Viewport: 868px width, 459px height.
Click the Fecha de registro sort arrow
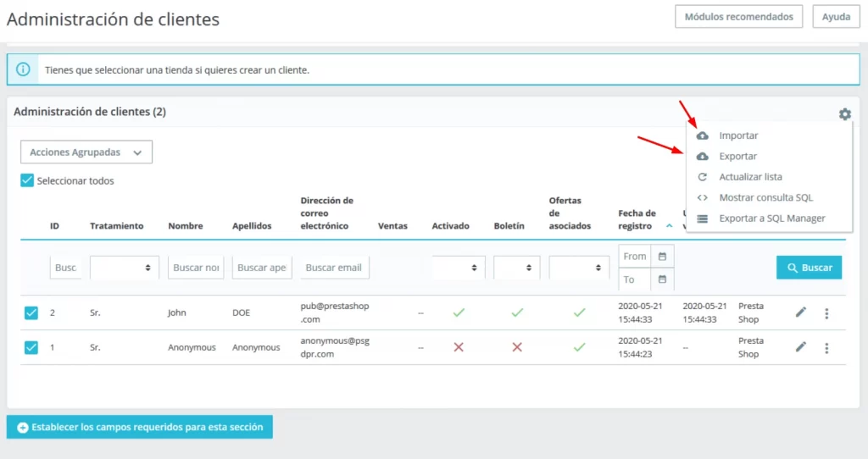click(669, 227)
